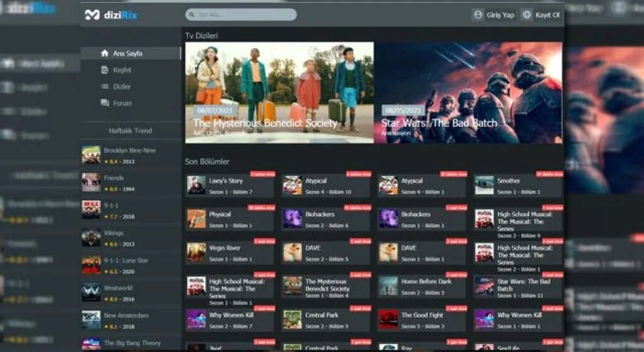Screen dimensions: 644x352
Task: Open Why Women Kill Sezon 2 Bölüm 7
Action: [x=230, y=320]
